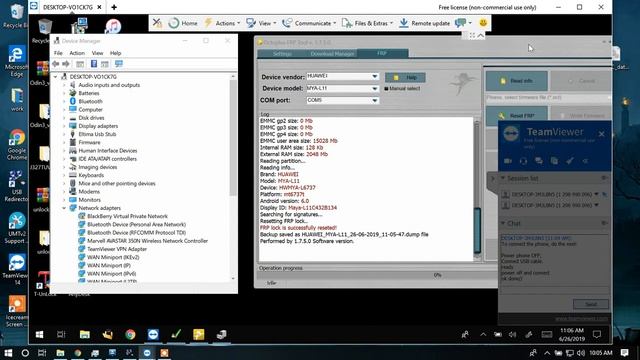The height and width of the screenshot is (360, 640).
Task: Click the close-session X icon in TeamViewer toolbar
Action: click(157, 23)
